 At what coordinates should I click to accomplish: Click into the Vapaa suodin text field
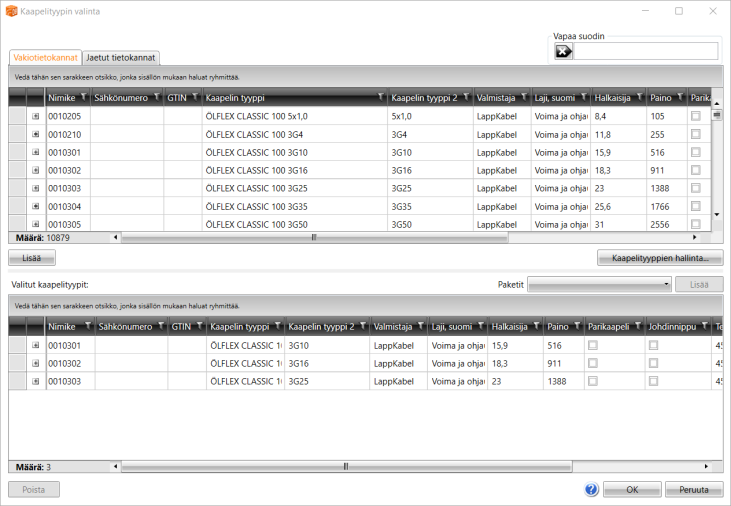[x=645, y=51]
